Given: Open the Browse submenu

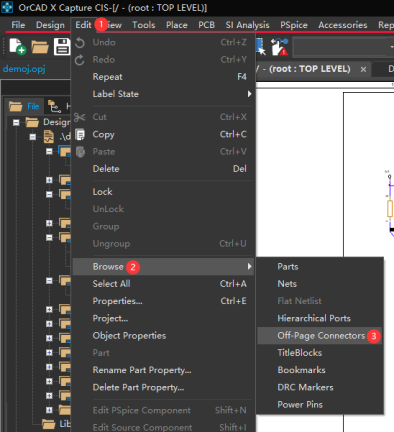Looking at the screenshot, I should [163, 267].
